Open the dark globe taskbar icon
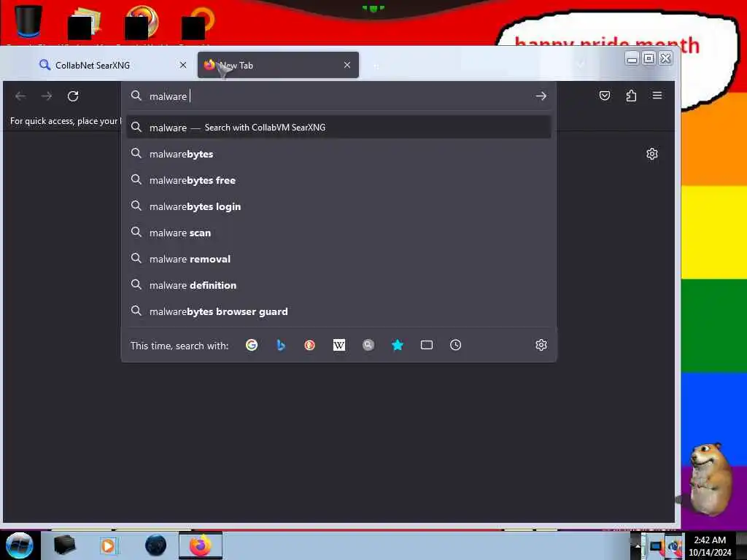747x560 pixels. [155, 545]
